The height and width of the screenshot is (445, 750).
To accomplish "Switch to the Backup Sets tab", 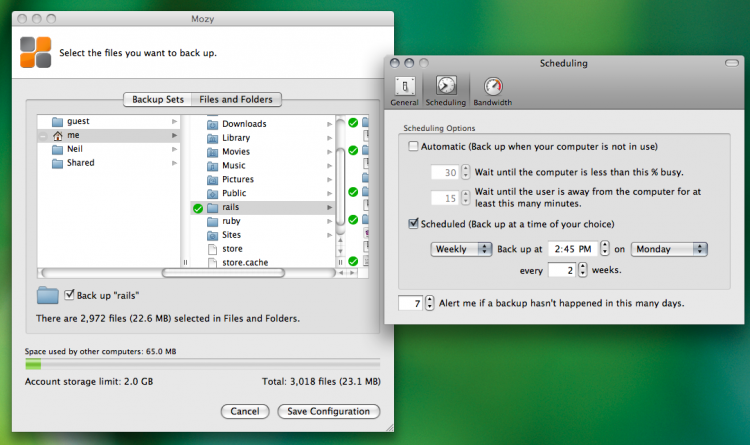I will (x=158, y=100).
